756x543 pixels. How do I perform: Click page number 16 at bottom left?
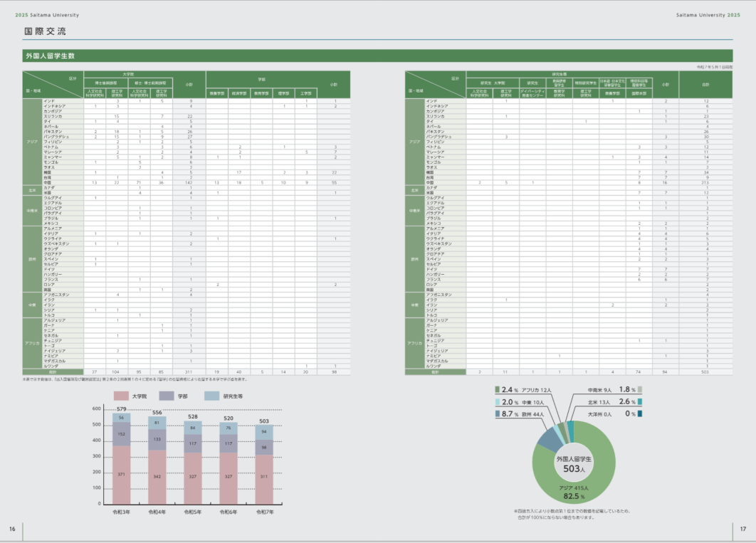tap(12, 529)
